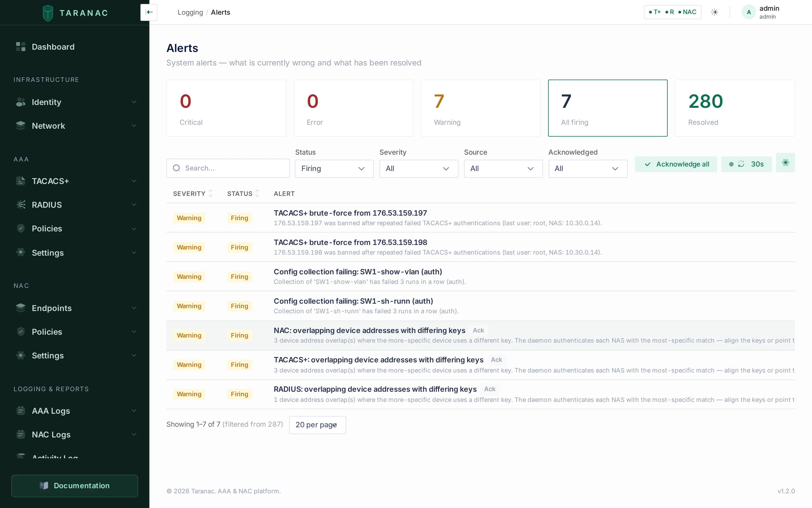
Task: Open the Documentation button
Action: coord(74,486)
